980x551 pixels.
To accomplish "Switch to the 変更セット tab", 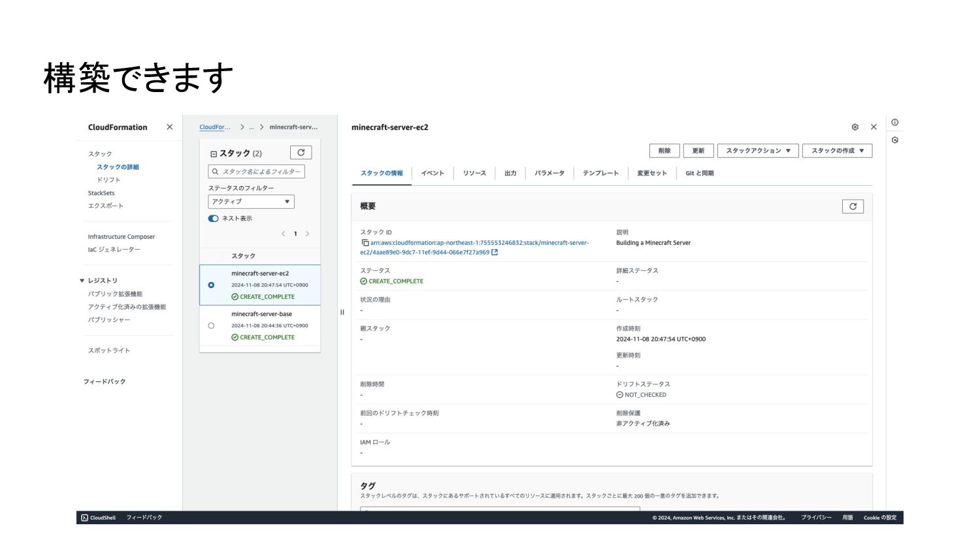I will coord(652,173).
